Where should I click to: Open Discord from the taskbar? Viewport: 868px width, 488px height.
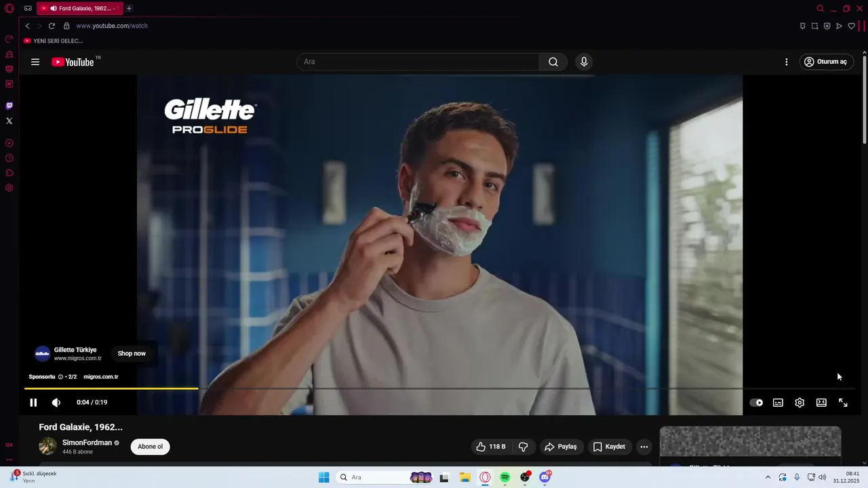(x=545, y=477)
